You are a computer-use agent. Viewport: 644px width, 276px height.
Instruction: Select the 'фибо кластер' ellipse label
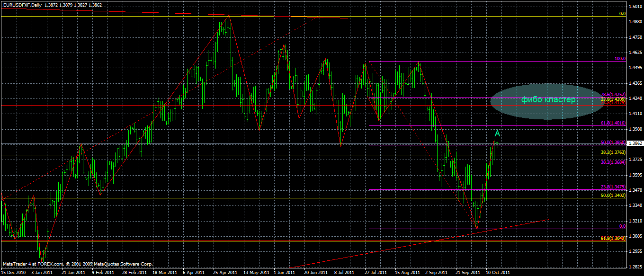point(548,99)
